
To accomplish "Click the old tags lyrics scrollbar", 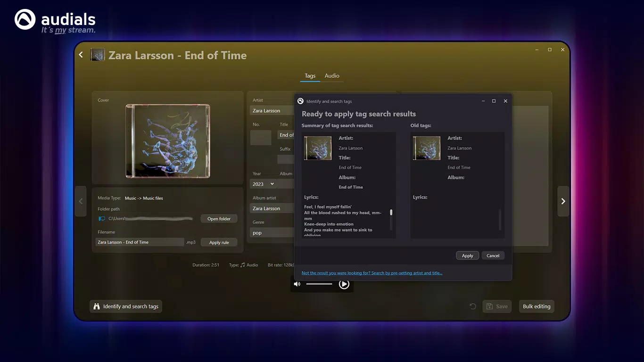I will click(x=500, y=219).
